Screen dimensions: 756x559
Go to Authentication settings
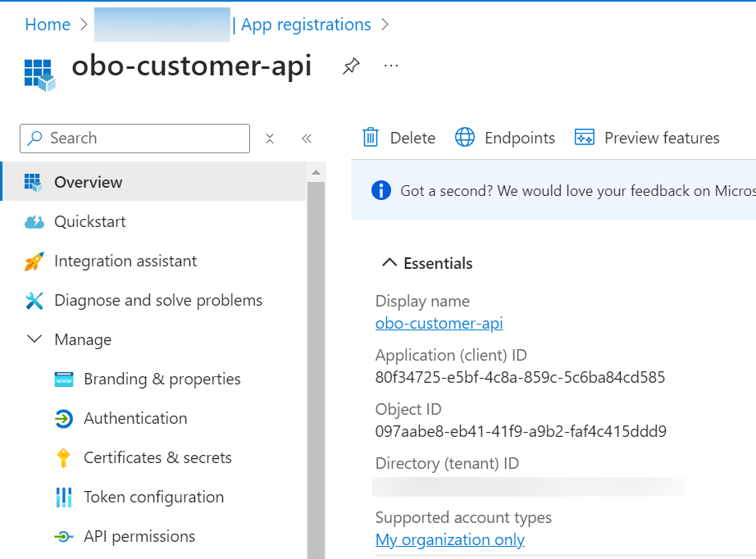[x=153, y=418]
